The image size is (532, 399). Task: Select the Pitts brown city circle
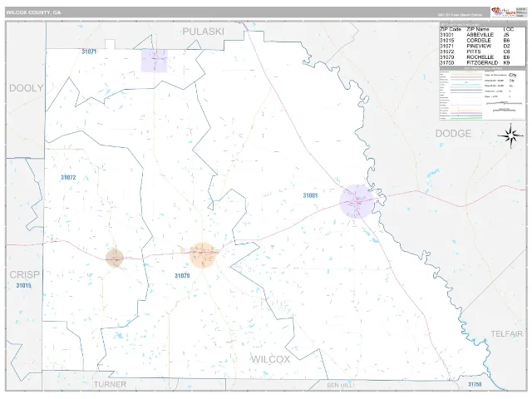pyautogui.click(x=115, y=258)
